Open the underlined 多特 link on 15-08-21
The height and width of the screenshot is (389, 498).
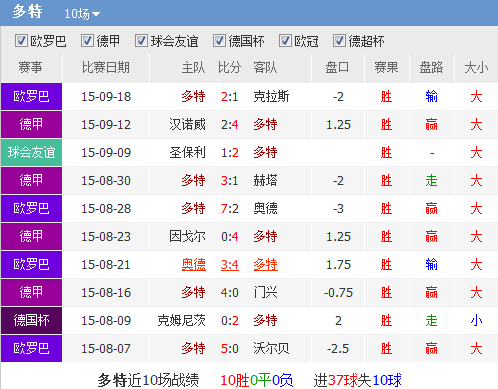[x=265, y=265]
